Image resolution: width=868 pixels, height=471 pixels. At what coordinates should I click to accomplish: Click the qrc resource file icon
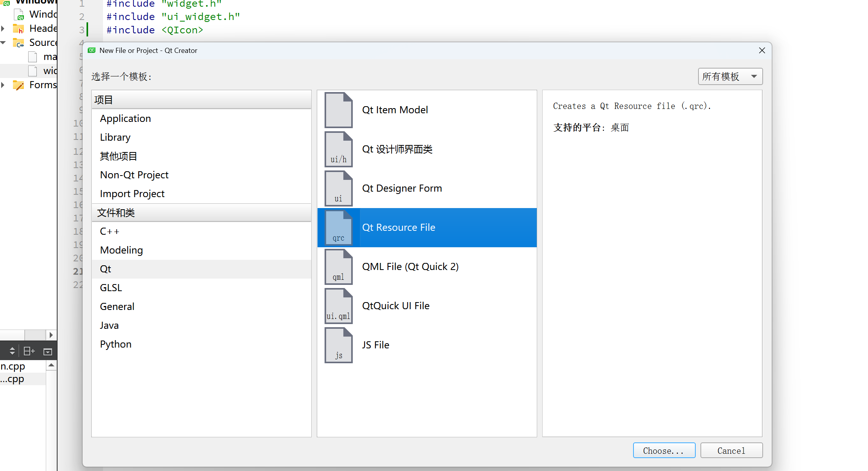pos(339,228)
